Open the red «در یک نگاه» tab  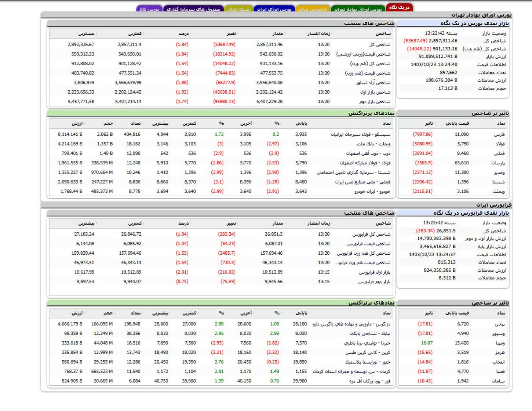[399, 7]
